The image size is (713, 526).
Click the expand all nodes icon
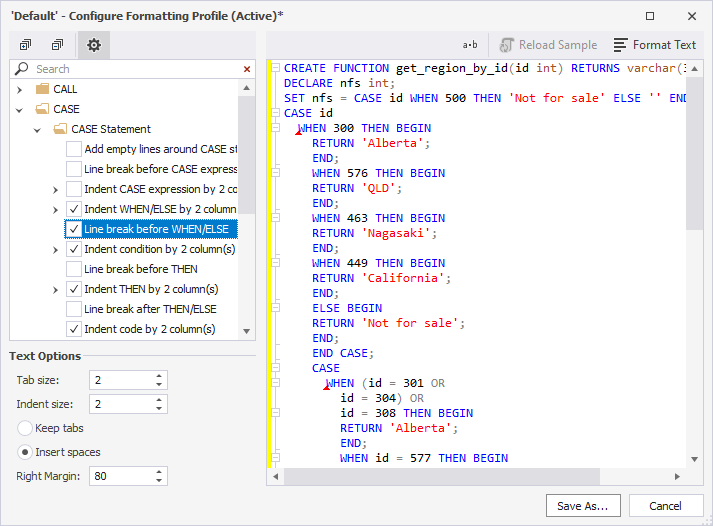(x=25, y=45)
